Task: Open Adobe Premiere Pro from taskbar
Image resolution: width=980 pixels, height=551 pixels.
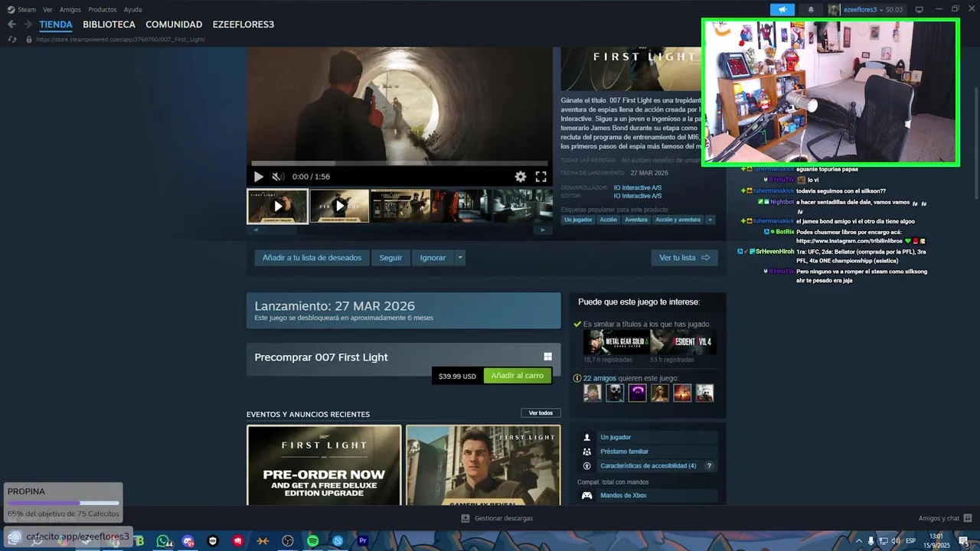Action: (363, 541)
